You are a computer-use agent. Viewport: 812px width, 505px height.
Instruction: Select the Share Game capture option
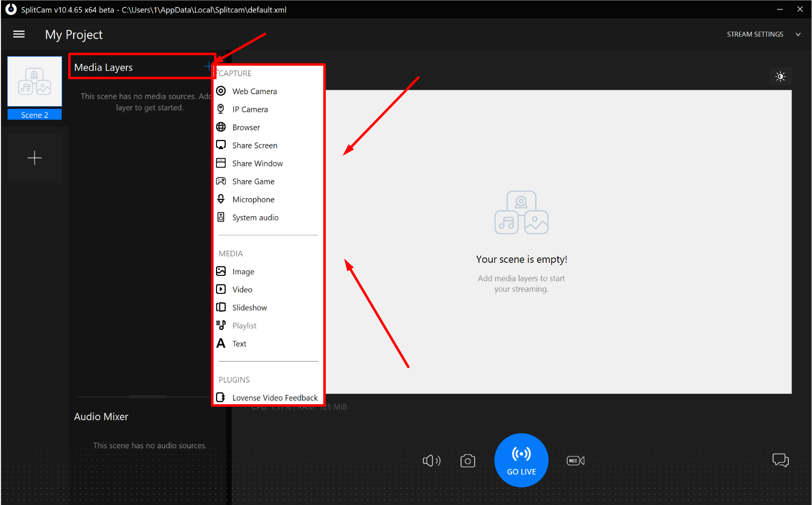(253, 181)
